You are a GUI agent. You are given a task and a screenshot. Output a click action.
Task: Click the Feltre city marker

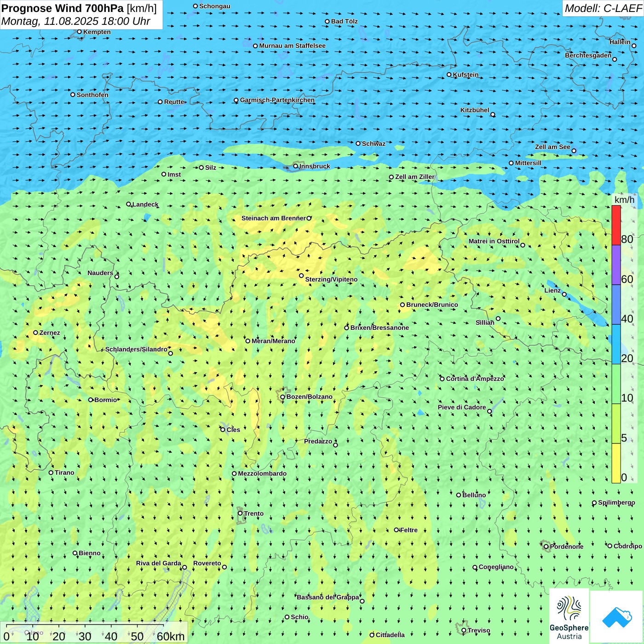(397, 530)
